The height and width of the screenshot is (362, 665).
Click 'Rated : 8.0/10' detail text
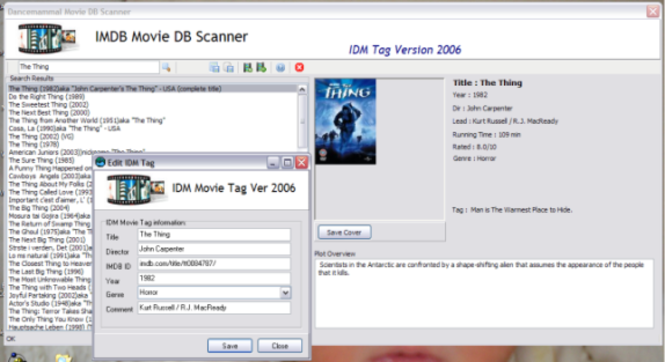click(475, 147)
